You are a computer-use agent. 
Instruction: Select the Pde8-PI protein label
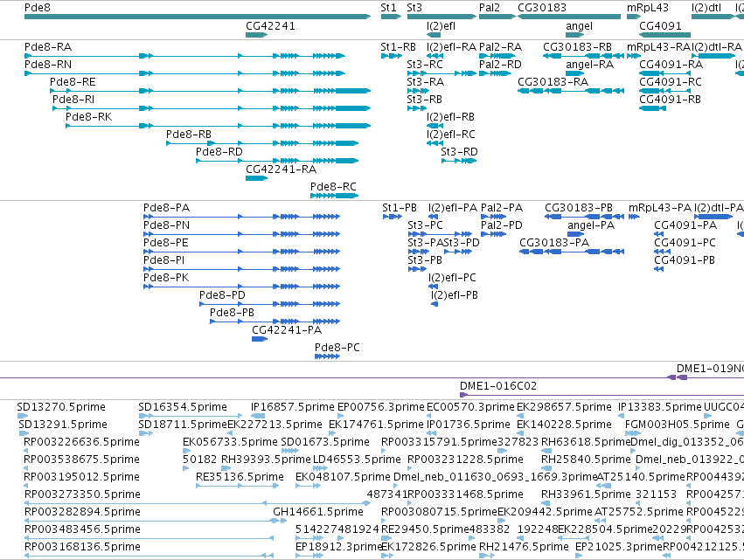(x=163, y=260)
